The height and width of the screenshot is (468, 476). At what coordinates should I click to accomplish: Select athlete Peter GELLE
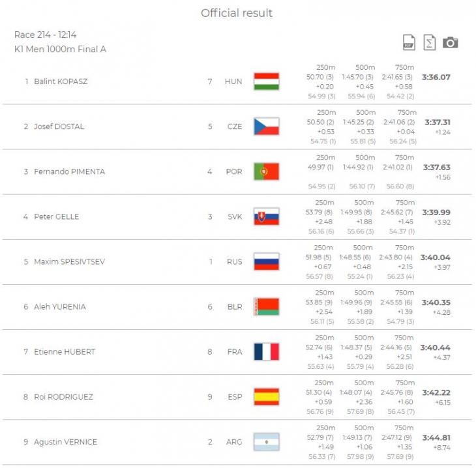(57, 216)
